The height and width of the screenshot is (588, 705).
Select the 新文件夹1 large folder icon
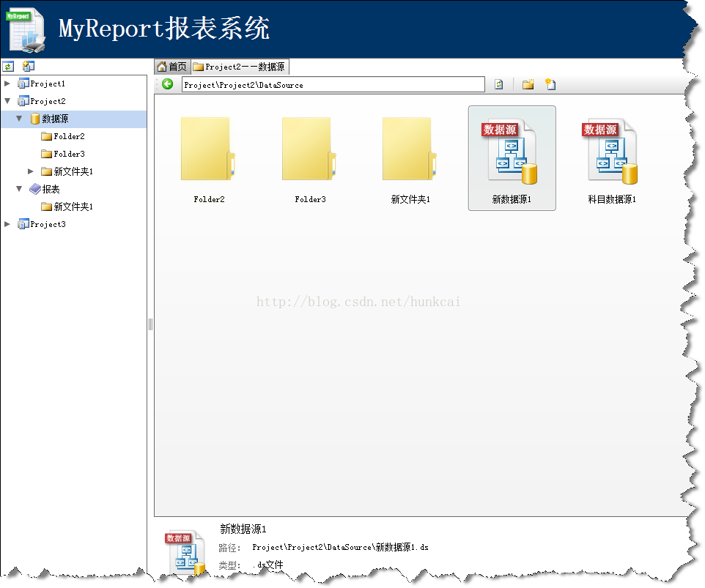point(410,149)
